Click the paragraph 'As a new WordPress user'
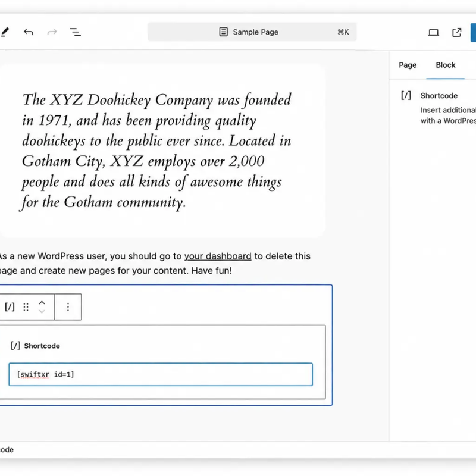 click(x=154, y=263)
